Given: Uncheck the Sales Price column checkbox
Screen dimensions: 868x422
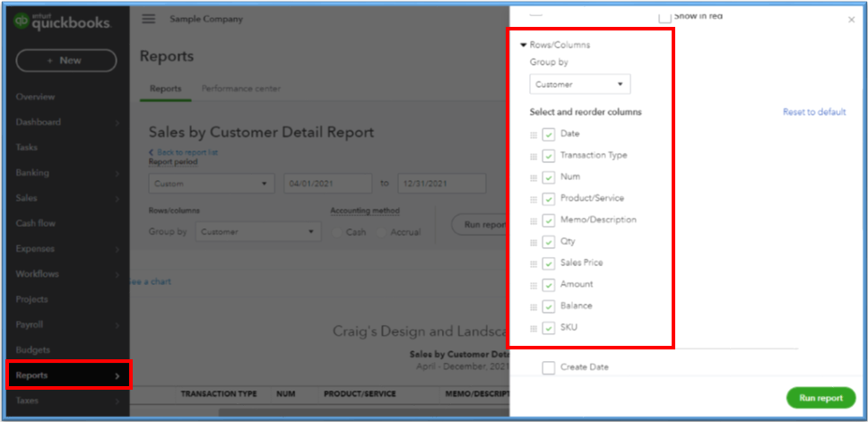Looking at the screenshot, I should coord(549,263).
